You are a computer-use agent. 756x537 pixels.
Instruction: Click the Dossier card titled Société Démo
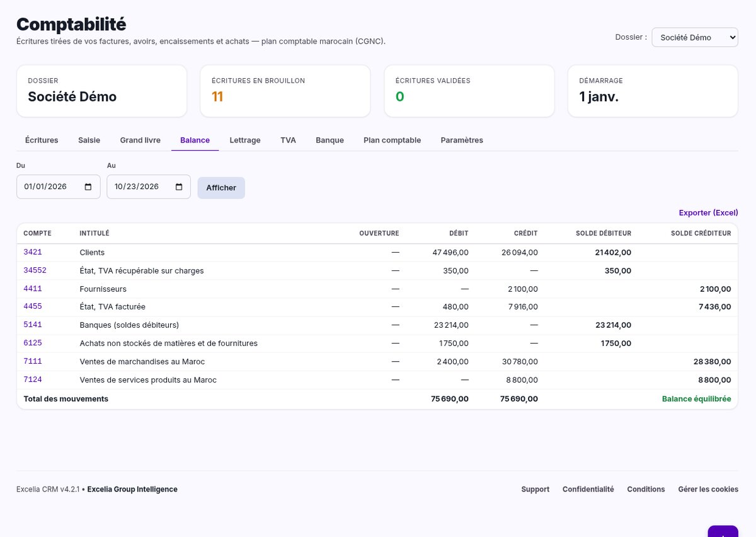[x=101, y=91]
